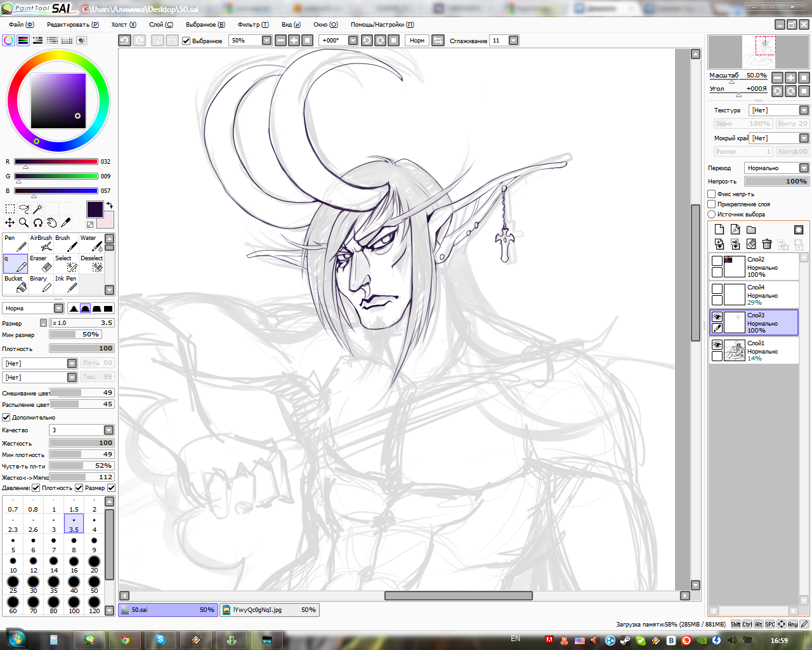Viewport: 812px width, 650px height.
Task: Open the Фильтр menu
Action: click(254, 24)
